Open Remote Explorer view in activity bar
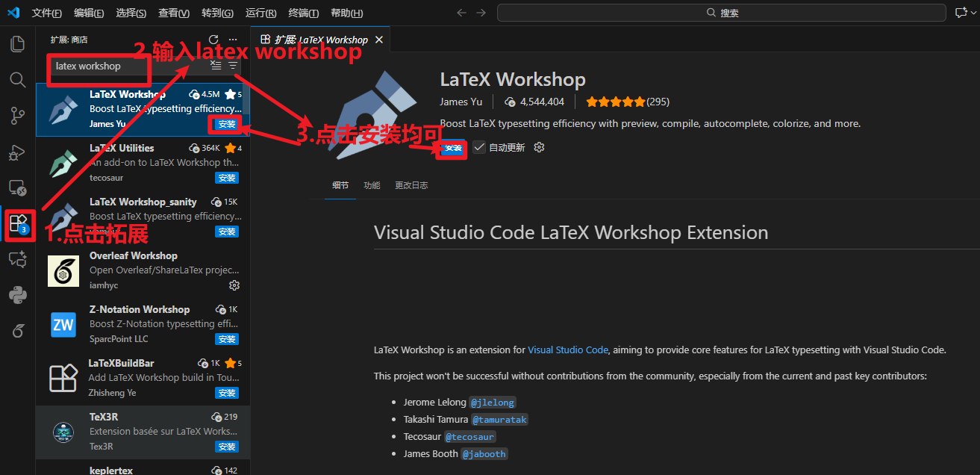Image resolution: width=980 pixels, height=475 pixels. [x=17, y=187]
